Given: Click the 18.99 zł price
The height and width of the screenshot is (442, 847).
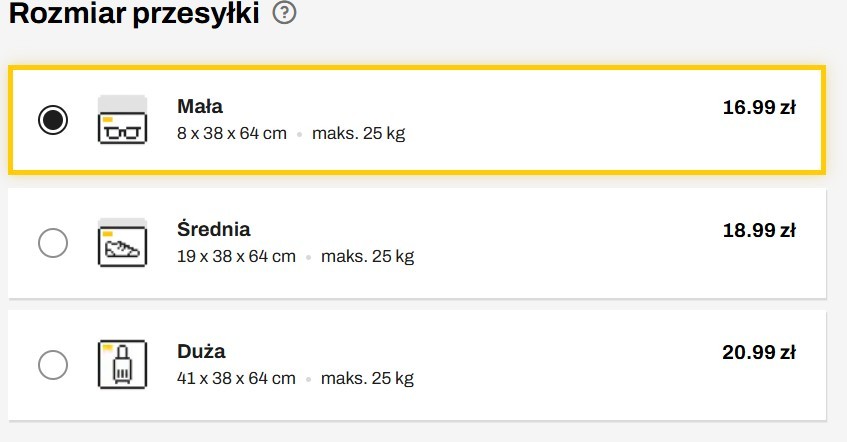Looking at the screenshot, I should tap(759, 230).
